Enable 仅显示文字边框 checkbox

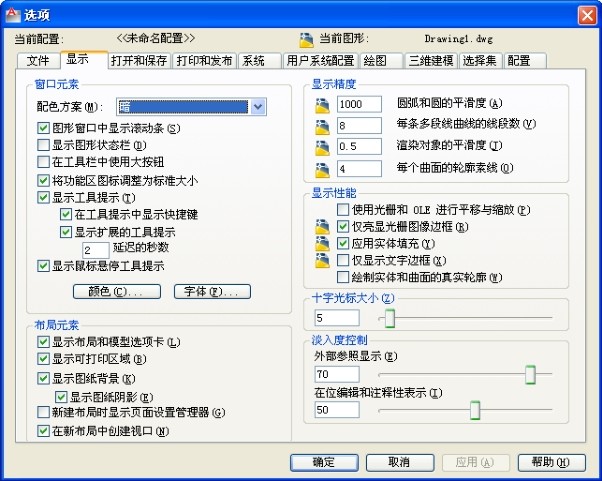point(343,260)
